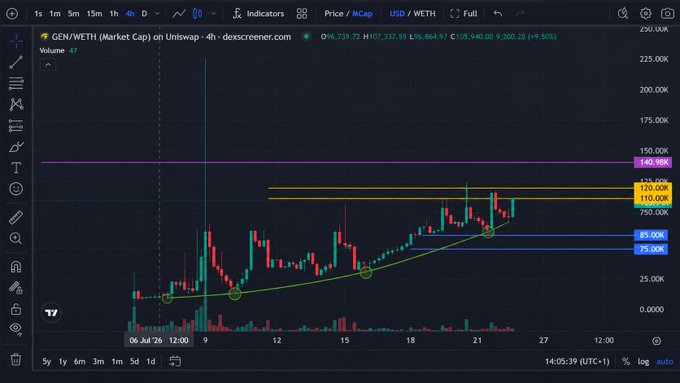The image size is (680, 383).
Task: Open chart settings gear
Action: (645, 14)
